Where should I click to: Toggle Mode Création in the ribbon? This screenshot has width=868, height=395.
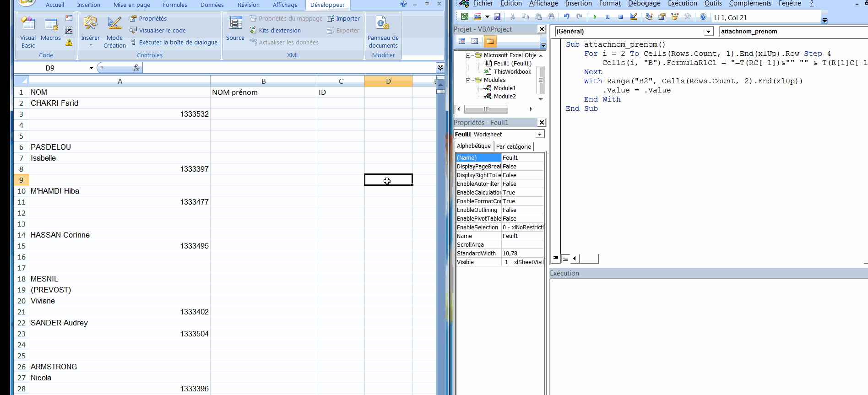click(x=114, y=32)
